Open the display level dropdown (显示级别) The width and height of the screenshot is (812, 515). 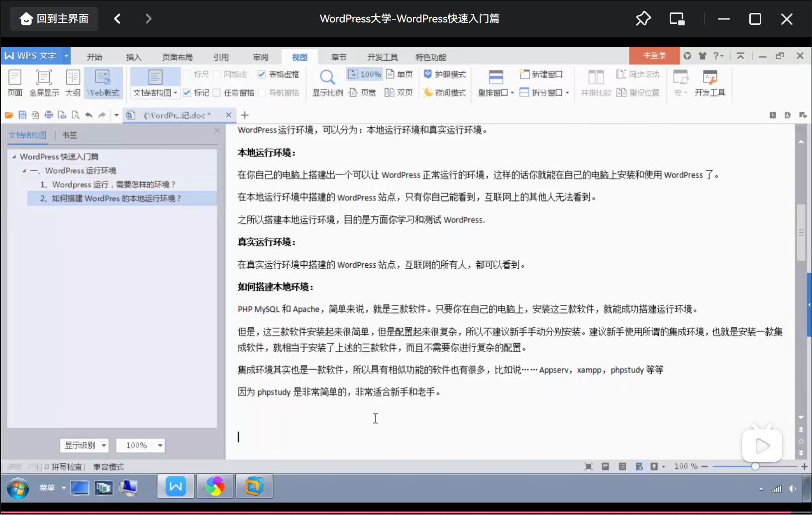tap(85, 445)
